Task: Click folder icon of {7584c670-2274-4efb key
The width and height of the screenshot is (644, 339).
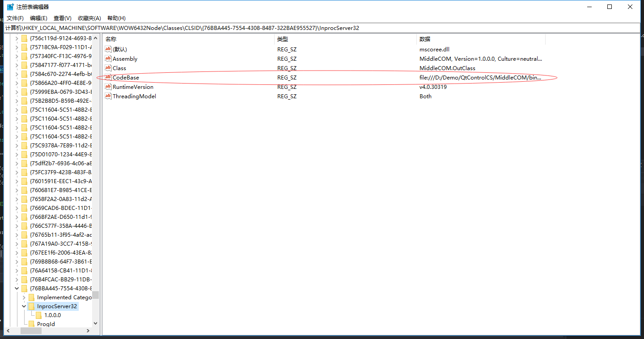Action: (24, 74)
